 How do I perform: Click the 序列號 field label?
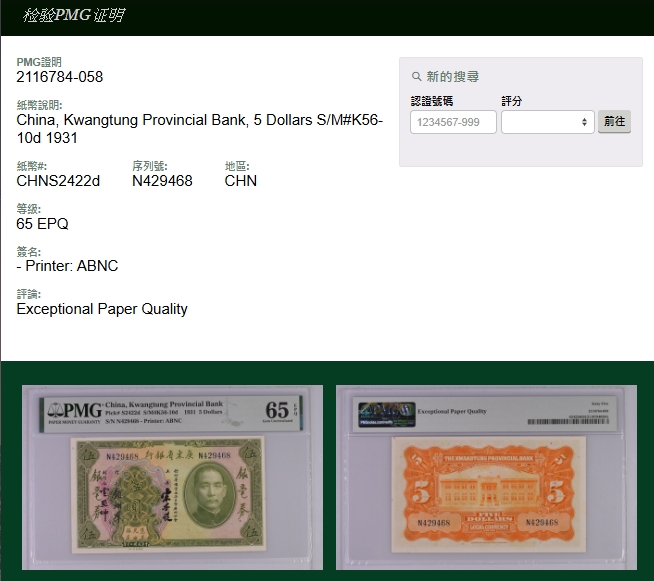click(x=150, y=166)
